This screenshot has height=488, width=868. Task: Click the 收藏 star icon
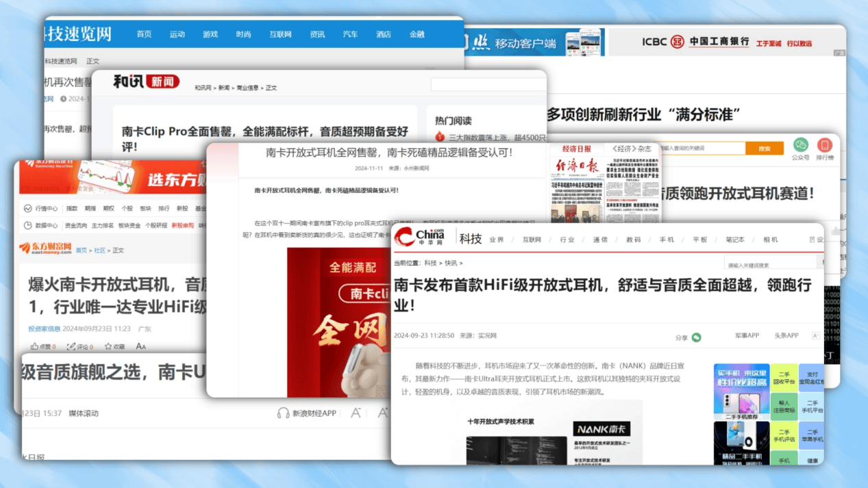[x=107, y=347]
